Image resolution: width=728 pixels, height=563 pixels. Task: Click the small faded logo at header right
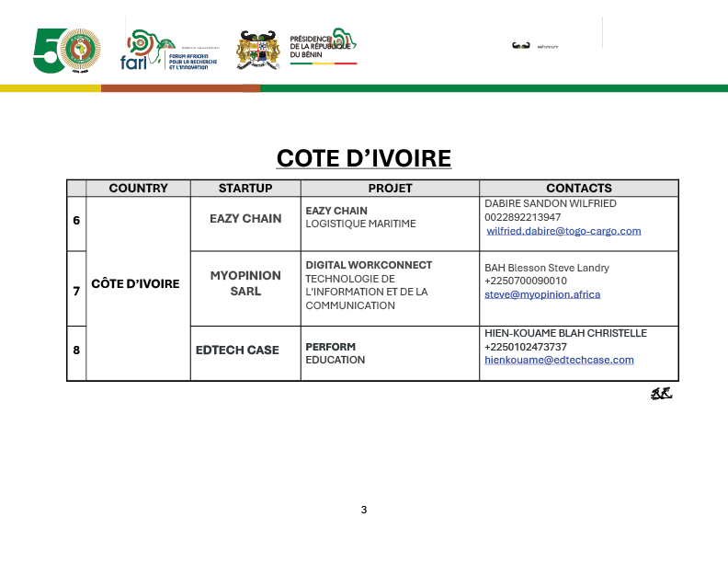(535, 45)
